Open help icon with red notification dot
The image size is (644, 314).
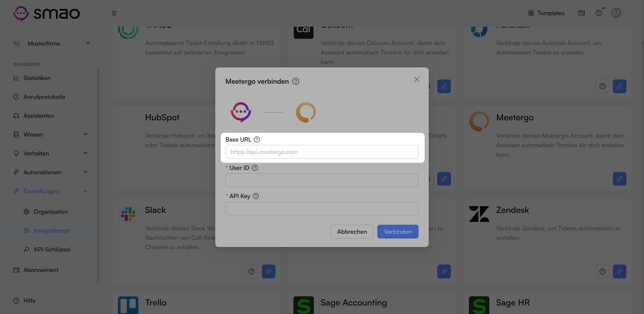599,13
